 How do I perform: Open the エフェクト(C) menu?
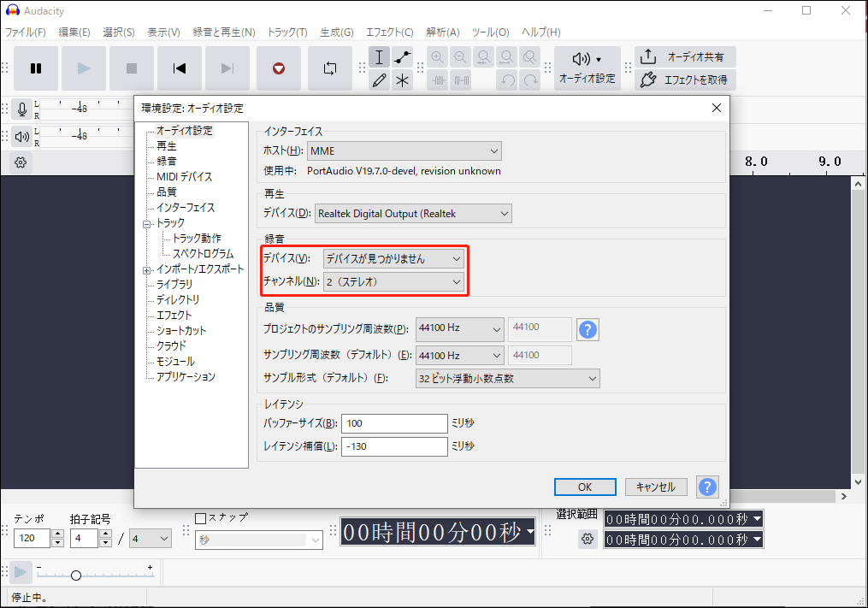[x=390, y=32]
